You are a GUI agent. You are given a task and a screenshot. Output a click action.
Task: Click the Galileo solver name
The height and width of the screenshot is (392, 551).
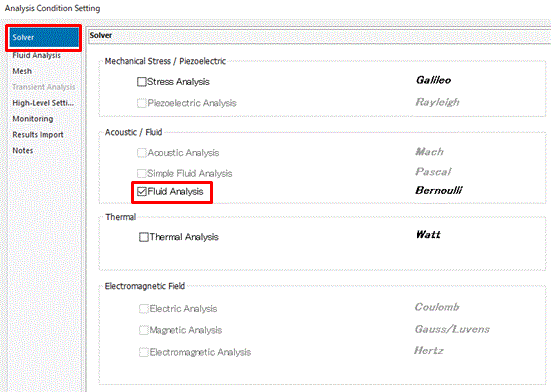click(433, 80)
